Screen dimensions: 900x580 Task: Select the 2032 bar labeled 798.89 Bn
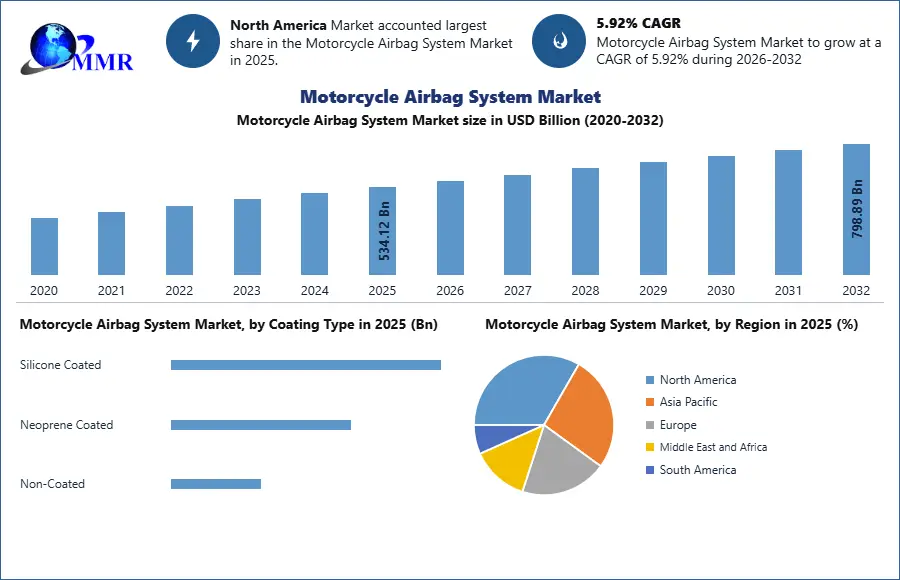click(856, 209)
